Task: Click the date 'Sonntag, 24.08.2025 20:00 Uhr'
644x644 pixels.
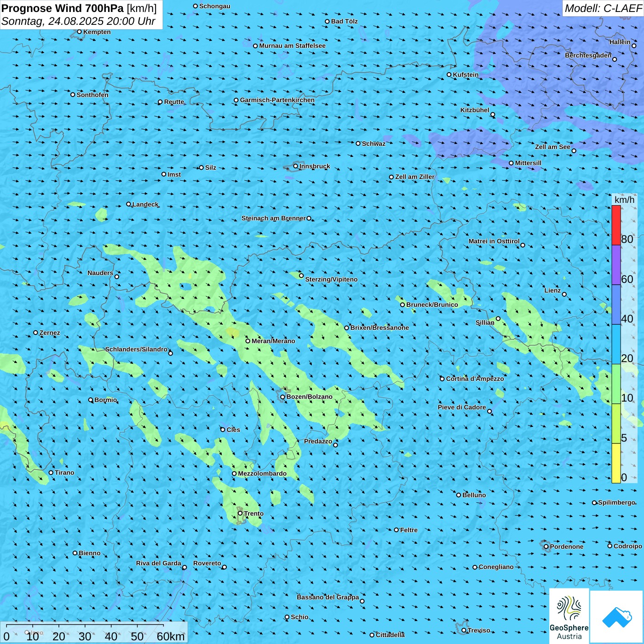Action: tap(78, 21)
